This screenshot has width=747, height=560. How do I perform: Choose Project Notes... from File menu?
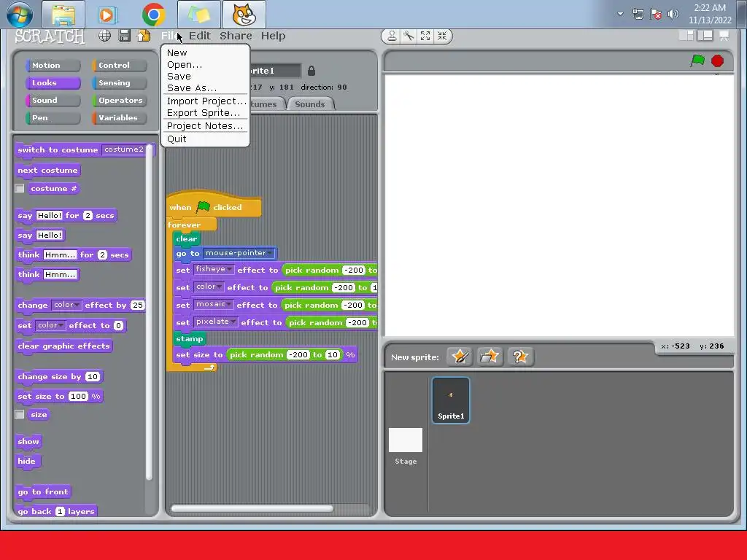tap(205, 125)
